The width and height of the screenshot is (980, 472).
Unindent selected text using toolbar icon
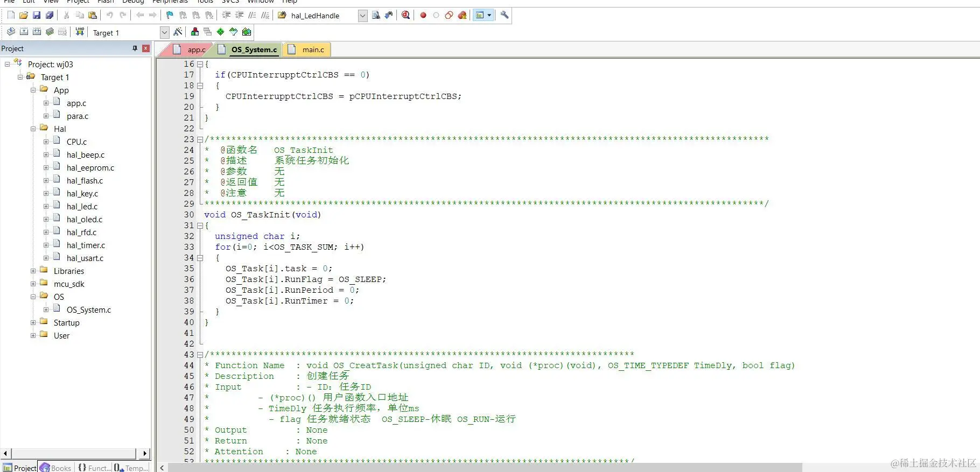[239, 15]
